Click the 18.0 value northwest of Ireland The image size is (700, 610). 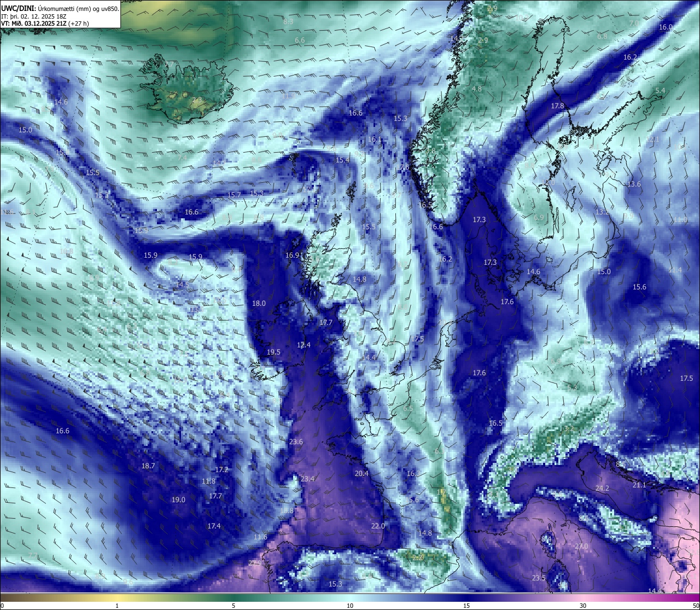pos(259,304)
